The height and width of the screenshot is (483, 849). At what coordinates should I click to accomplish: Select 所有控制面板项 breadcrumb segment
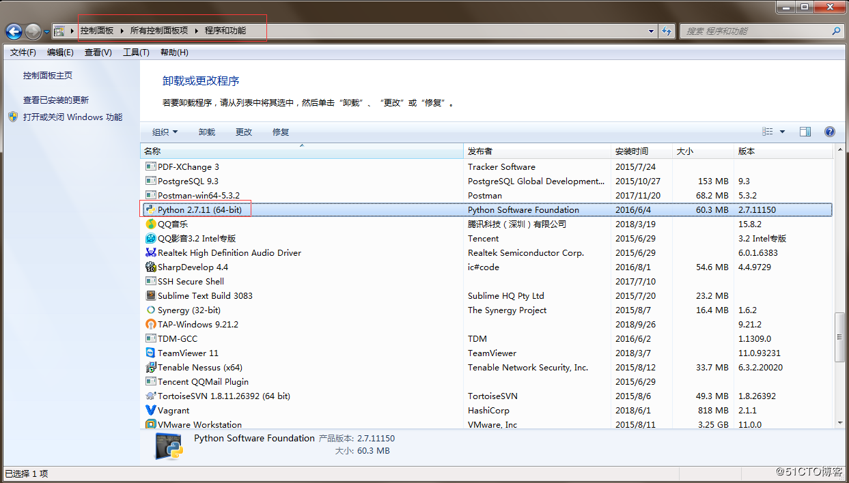click(159, 31)
